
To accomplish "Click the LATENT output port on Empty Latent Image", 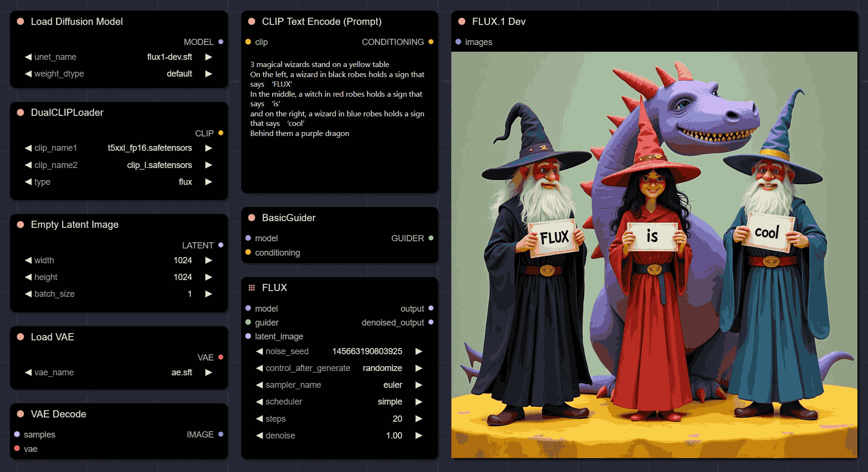I will point(221,245).
